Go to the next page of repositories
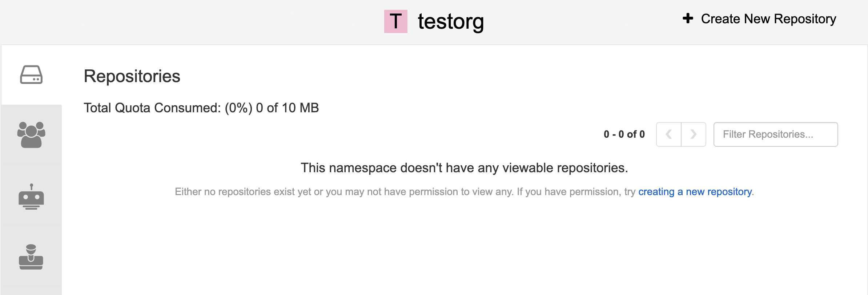Screen dimensions: 868x295 pyautogui.click(x=694, y=134)
